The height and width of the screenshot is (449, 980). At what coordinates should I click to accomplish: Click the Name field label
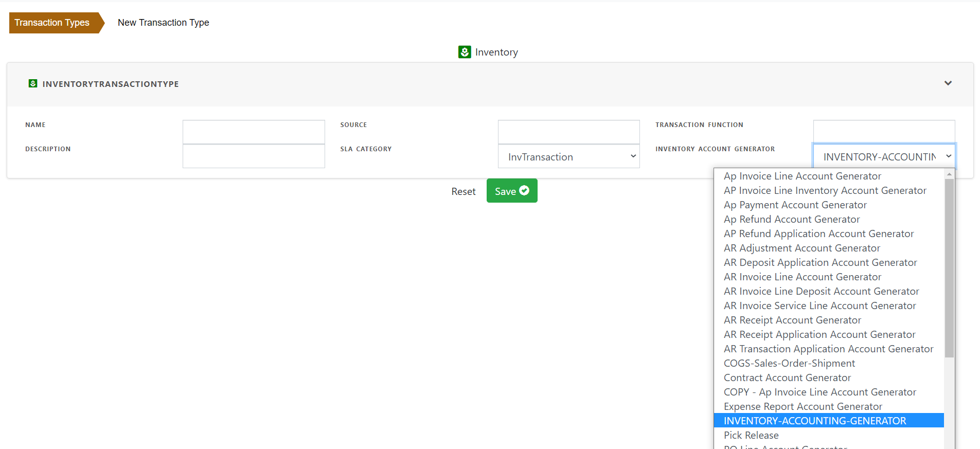pos(35,125)
